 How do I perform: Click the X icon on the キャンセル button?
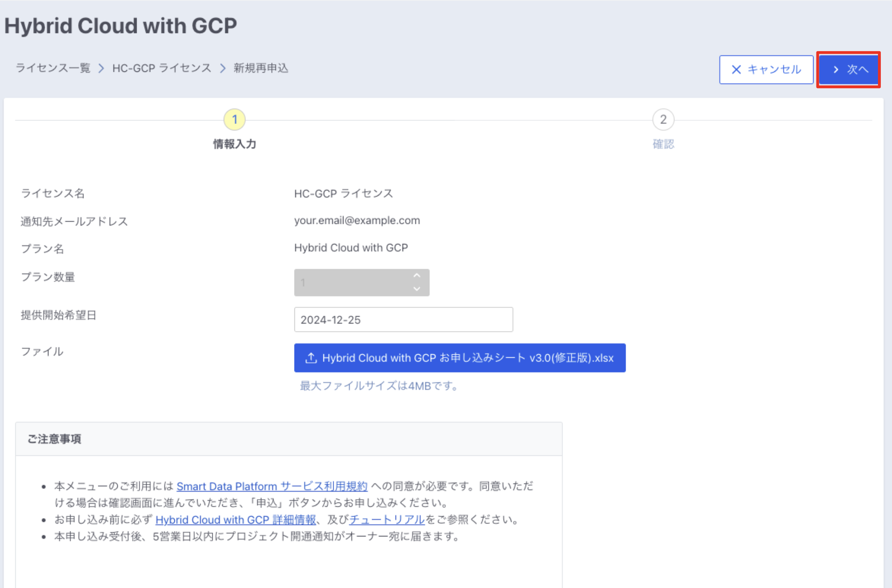point(736,69)
